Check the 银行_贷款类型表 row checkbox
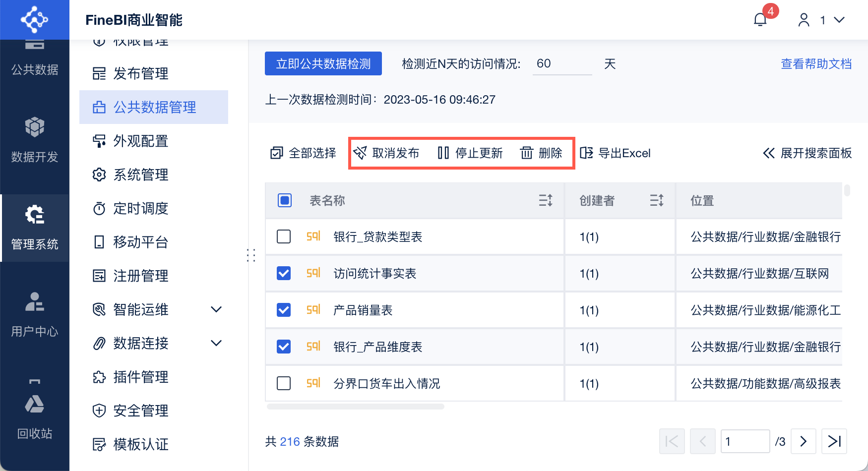The height and width of the screenshot is (471, 868). click(x=284, y=236)
